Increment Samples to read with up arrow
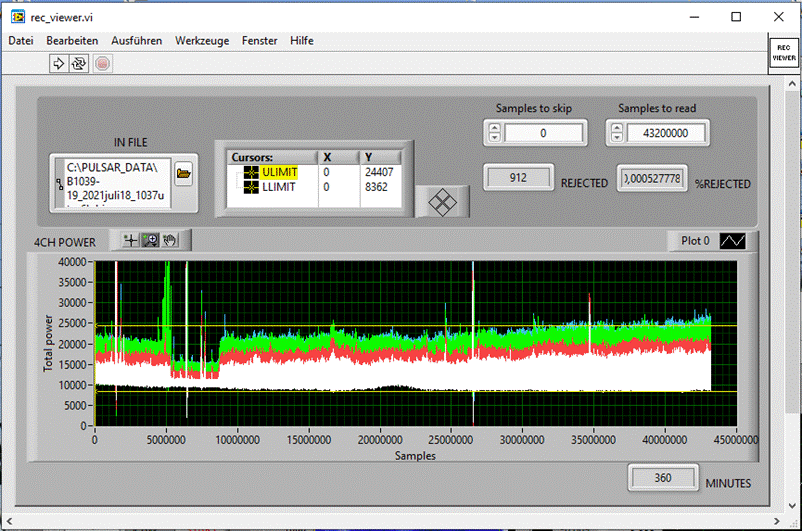The height and width of the screenshot is (531, 802). (617, 128)
